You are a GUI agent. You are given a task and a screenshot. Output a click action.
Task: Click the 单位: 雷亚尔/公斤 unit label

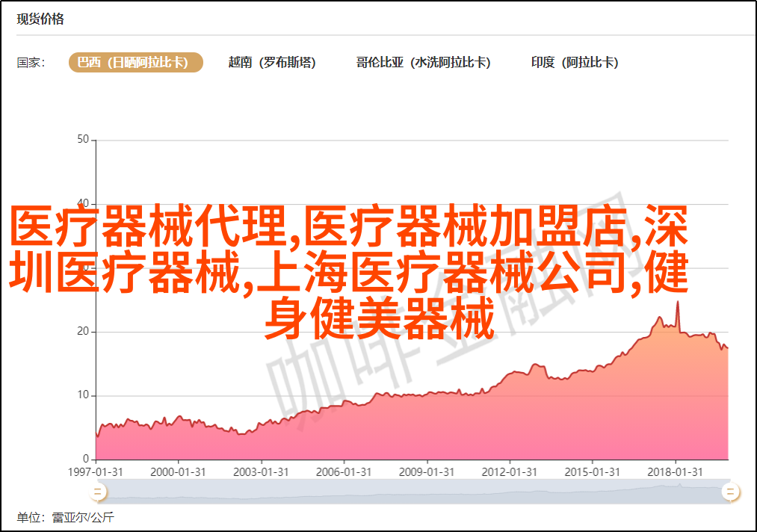(66, 517)
